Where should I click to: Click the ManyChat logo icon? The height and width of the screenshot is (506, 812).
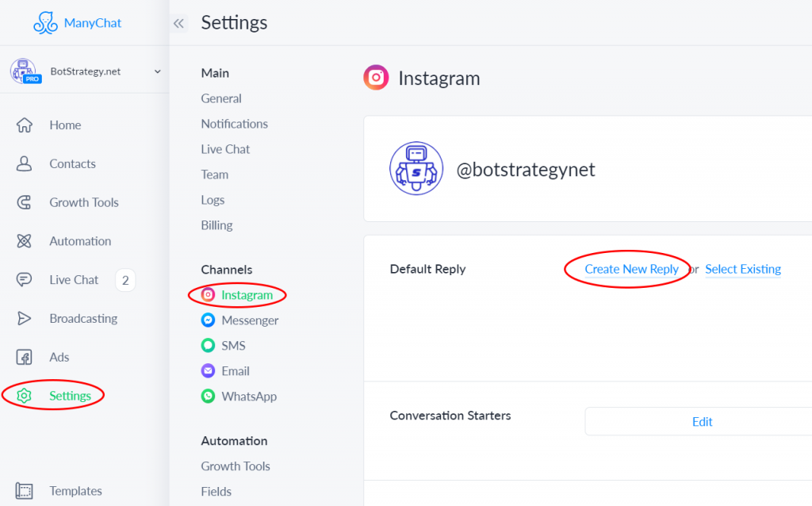coord(47,22)
